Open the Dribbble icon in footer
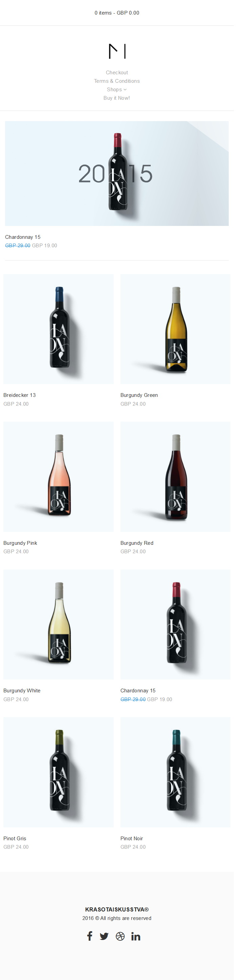244x980 pixels. pyautogui.click(x=120, y=936)
